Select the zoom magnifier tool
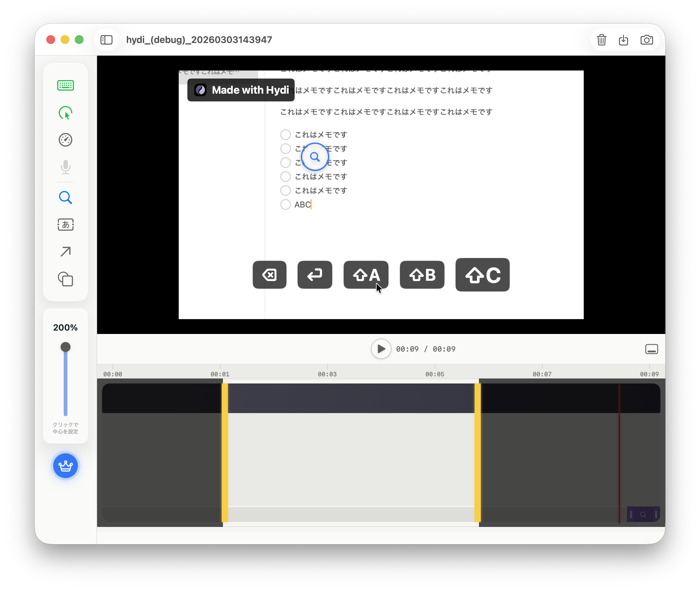Screen dimensions: 700x590 point(66,198)
